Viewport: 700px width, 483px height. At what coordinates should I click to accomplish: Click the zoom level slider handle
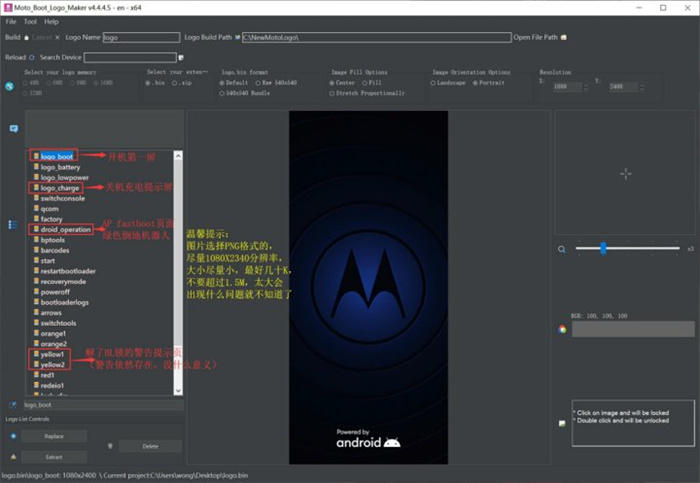tap(603, 248)
